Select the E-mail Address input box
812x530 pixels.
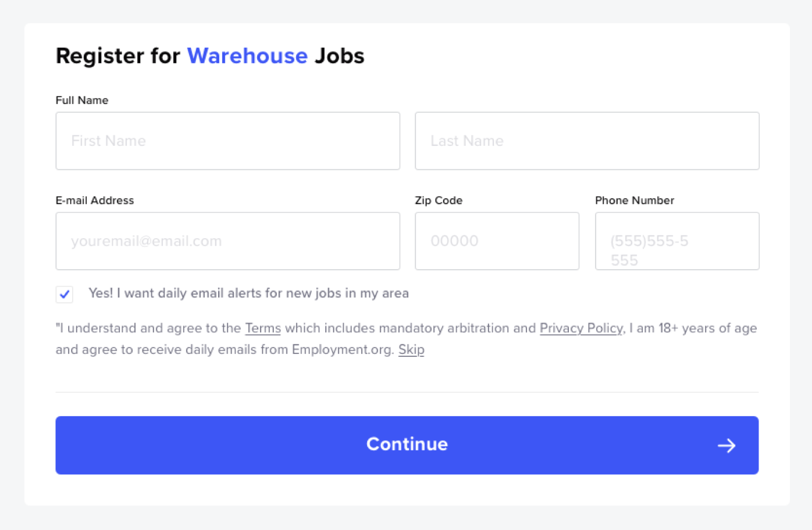(x=227, y=241)
